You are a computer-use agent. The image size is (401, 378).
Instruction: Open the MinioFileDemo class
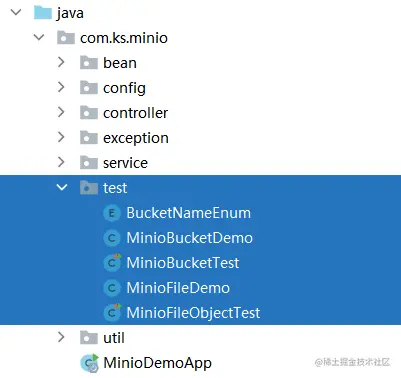pos(178,288)
